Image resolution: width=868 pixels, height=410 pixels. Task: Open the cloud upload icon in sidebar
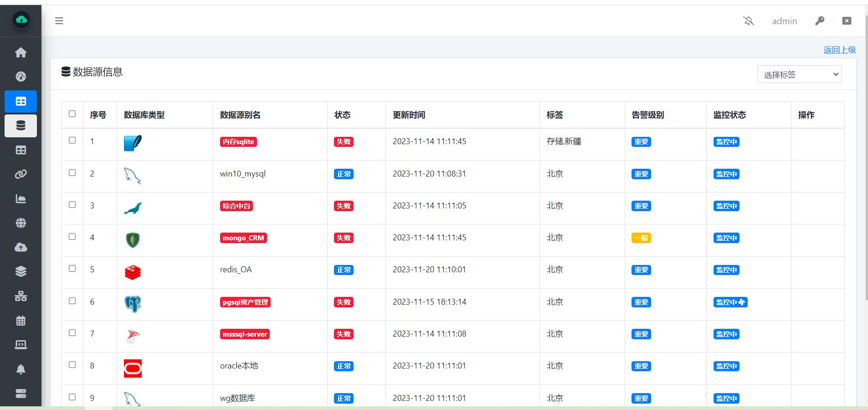point(21,247)
